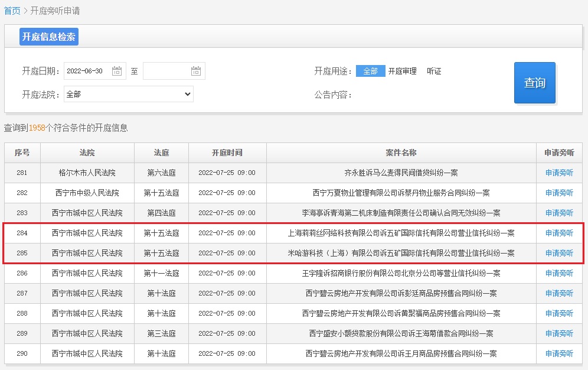
Task: Apply to attend hearing for row 285
Action: [559, 253]
